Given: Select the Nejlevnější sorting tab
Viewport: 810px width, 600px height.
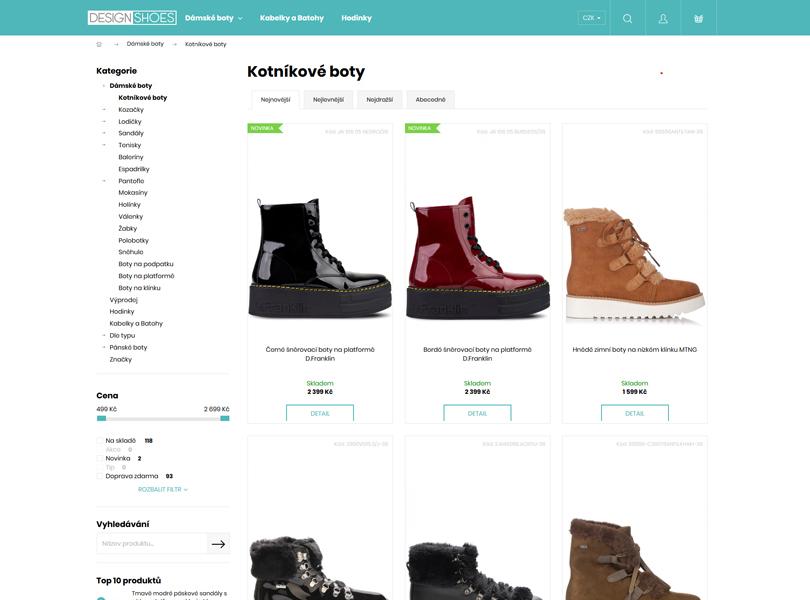Looking at the screenshot, I should tap(328, 100).
